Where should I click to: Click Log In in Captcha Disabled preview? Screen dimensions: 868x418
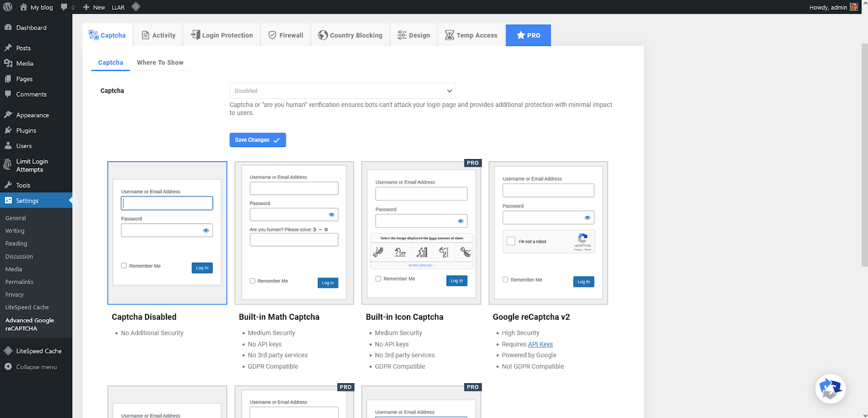pyautogui.click(x=202, y=268)
